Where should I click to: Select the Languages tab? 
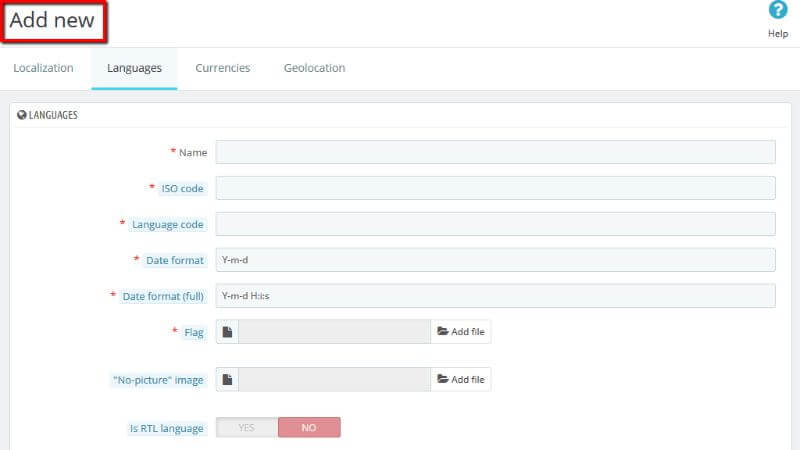coord(134,68)
